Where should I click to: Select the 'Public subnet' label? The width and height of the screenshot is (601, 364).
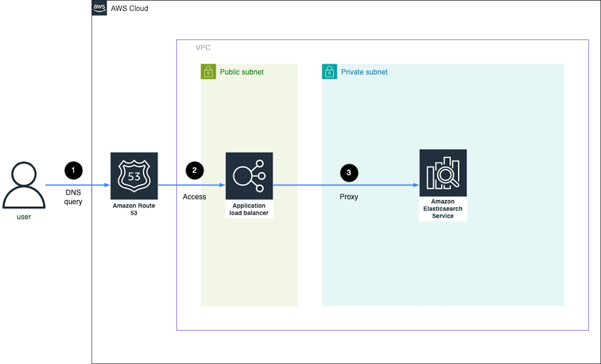pyautogui.click(x=242, y=72)
